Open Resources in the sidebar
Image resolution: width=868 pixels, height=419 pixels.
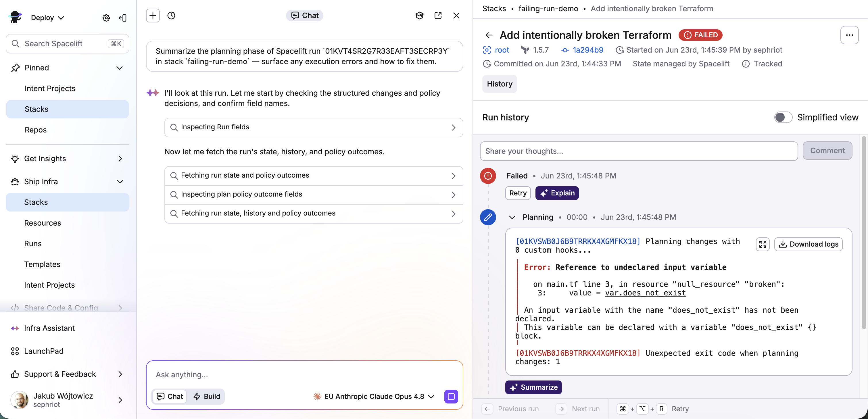43,223
